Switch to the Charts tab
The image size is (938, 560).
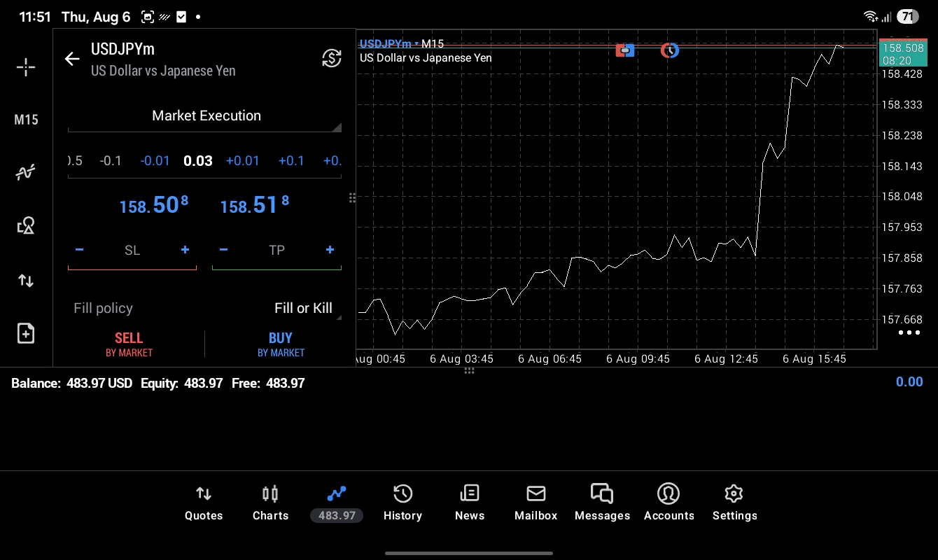[270, 503]
